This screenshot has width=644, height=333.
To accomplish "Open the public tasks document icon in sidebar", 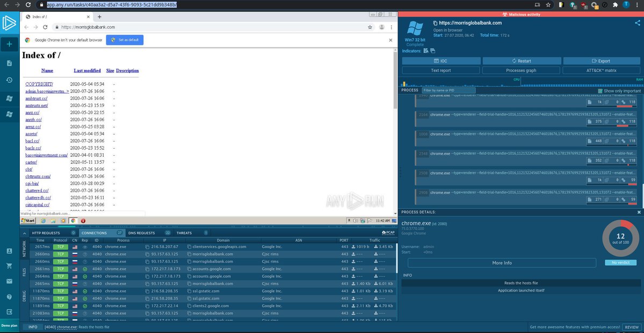I will point(10,63).
